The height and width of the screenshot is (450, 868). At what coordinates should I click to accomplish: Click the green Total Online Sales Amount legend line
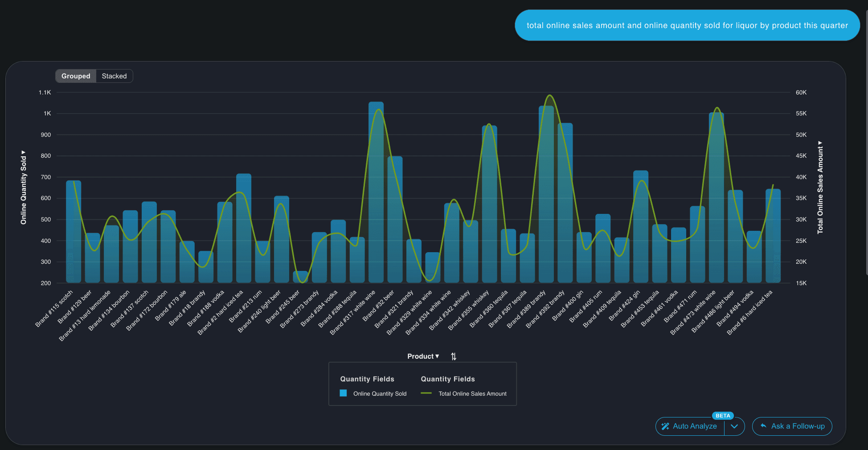click(x=426, y=393)
